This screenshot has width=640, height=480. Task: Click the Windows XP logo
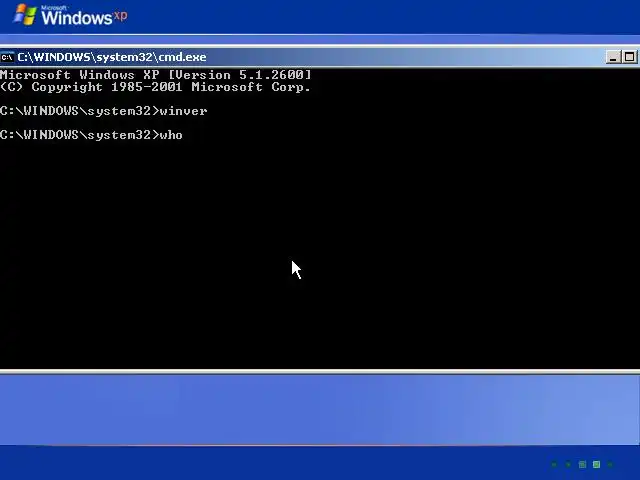pos(70,16)
